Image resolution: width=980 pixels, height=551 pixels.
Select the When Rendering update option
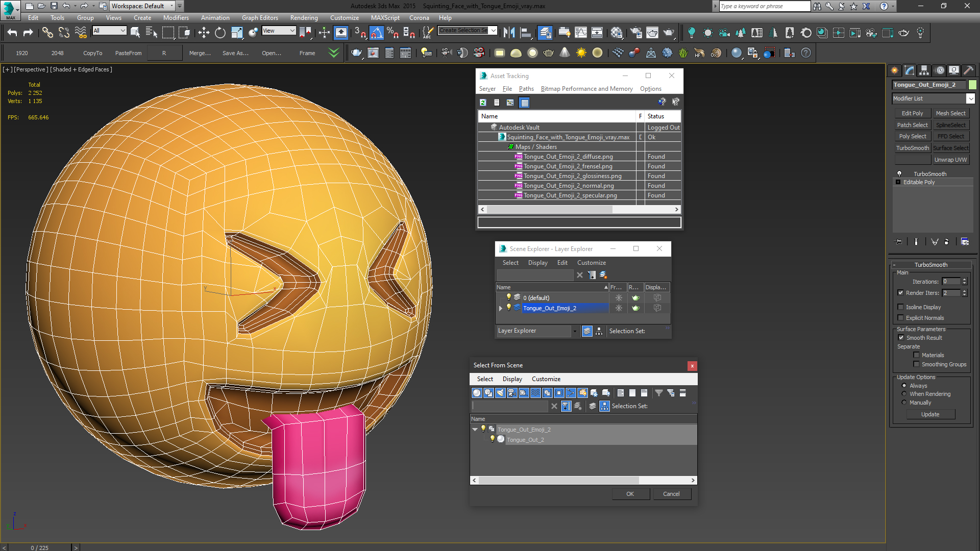point(904,394)
